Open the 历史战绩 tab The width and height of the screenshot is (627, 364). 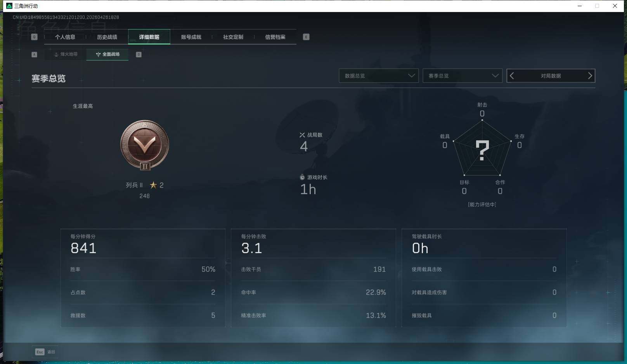click(x=107, y=37)
